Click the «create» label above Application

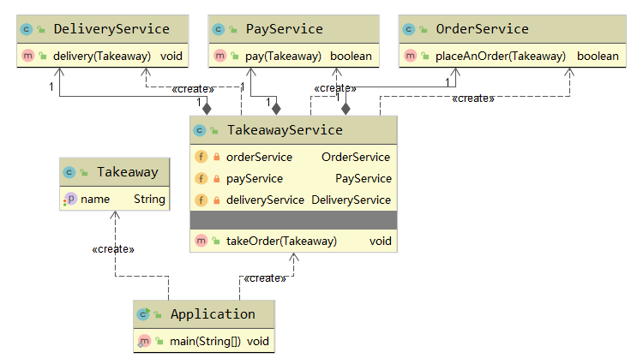[264, 278]
